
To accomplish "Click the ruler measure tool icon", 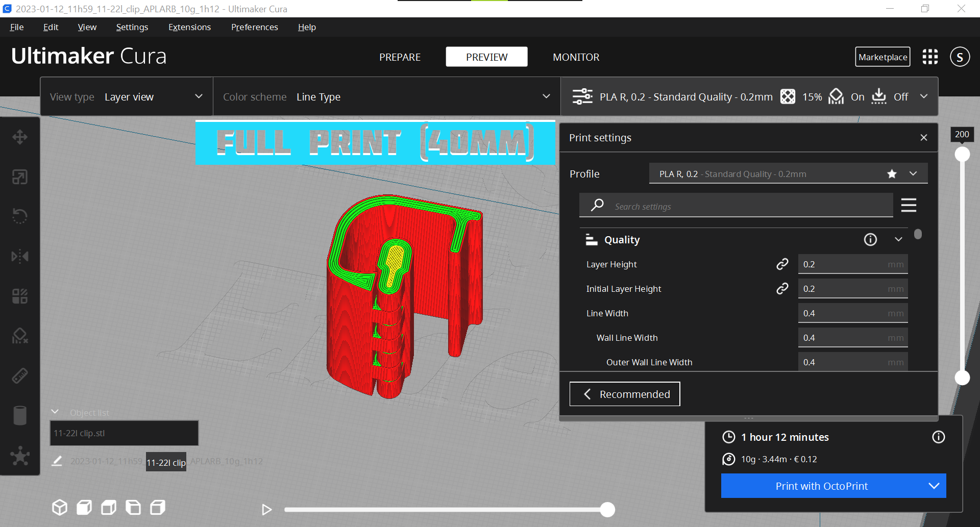I will click(x=20, y=376).
